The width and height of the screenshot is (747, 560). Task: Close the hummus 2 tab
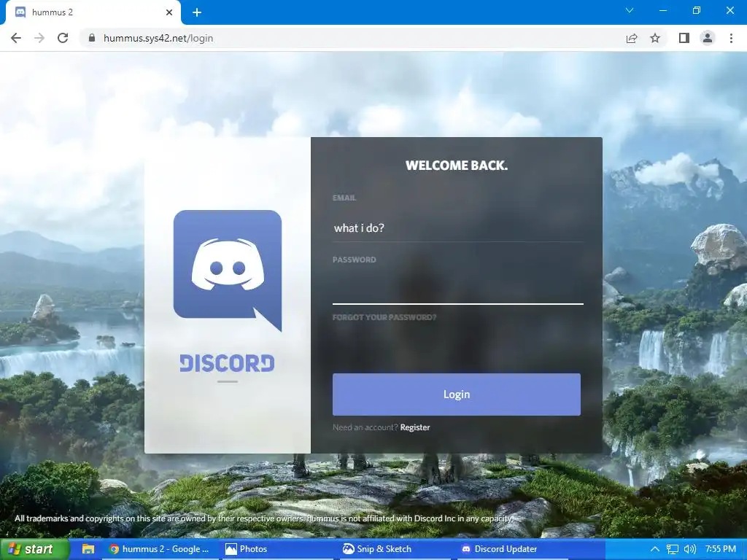click(169, 12)
